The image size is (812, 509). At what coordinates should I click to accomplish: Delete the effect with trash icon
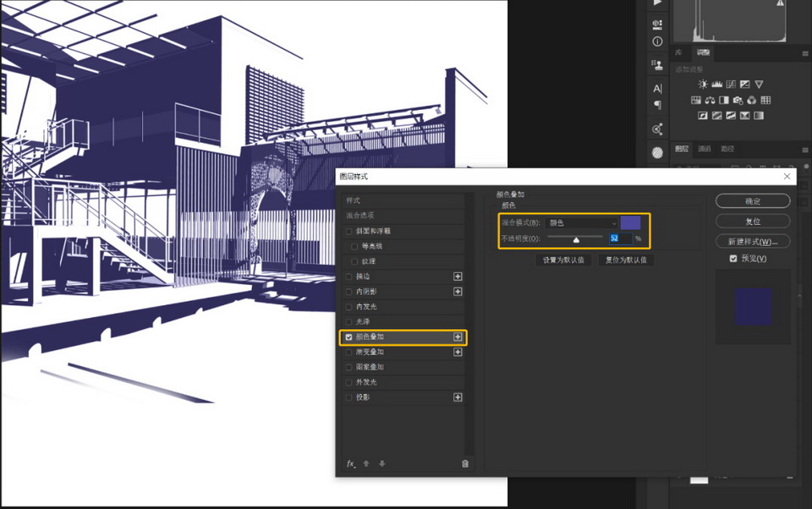464,463
